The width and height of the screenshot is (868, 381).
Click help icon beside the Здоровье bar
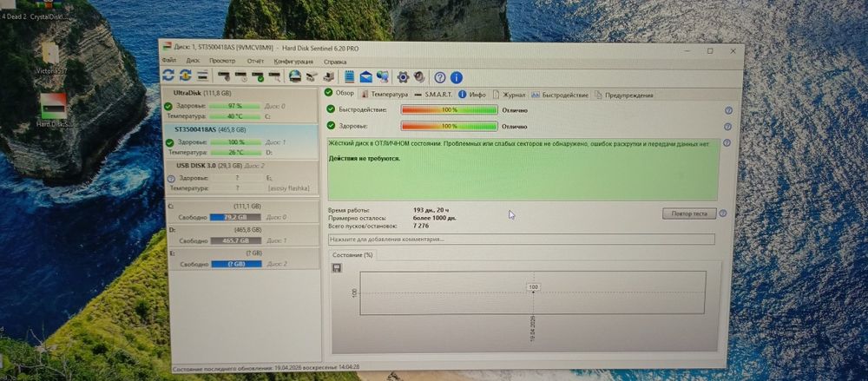coord(728,127)
